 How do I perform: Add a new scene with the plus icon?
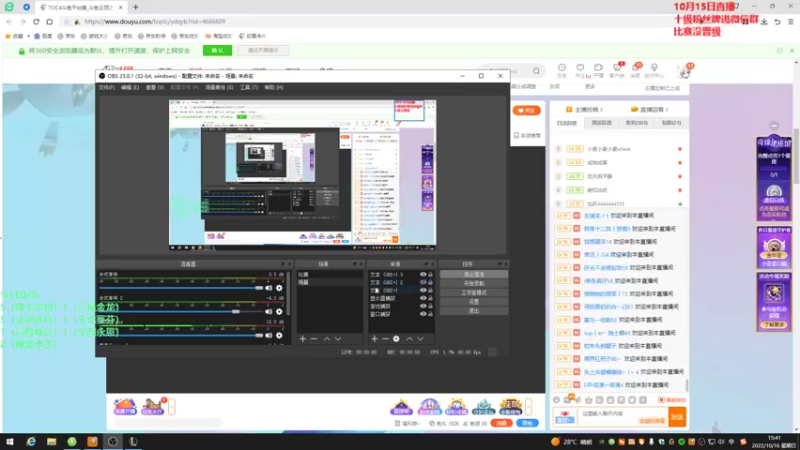click(303, 339)
